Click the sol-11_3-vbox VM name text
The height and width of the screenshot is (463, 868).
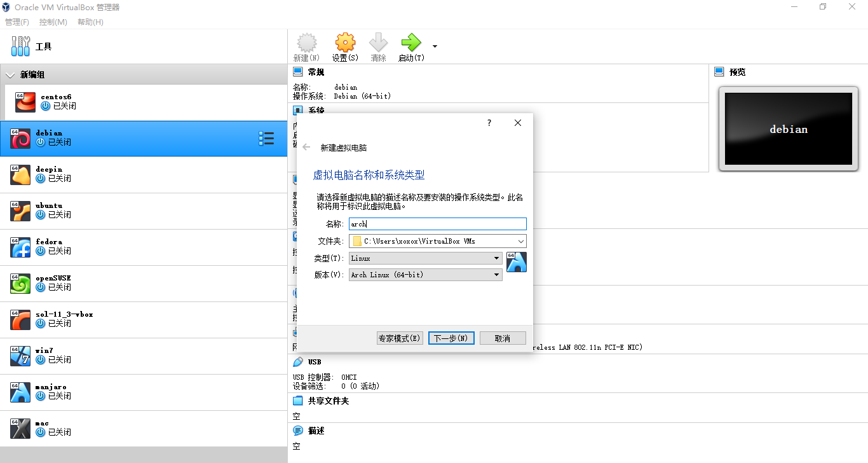pyautogui.click(x=64, y=314)
